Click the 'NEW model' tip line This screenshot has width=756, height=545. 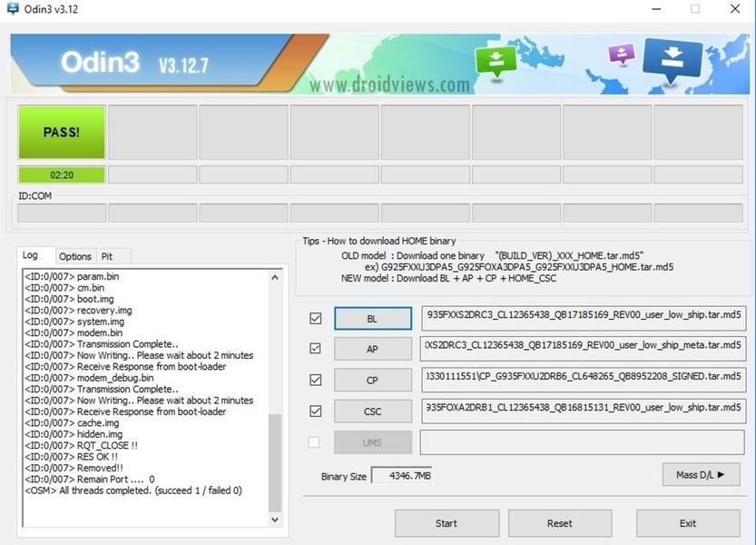point(448,279)
